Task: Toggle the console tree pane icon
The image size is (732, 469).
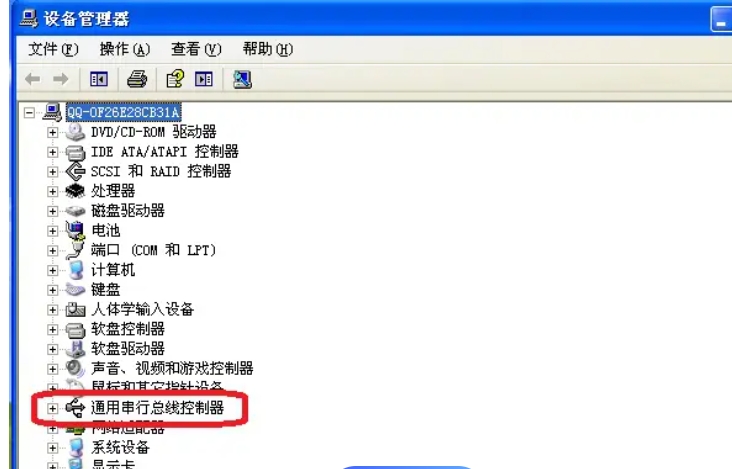Action: [x=99, y=79]
